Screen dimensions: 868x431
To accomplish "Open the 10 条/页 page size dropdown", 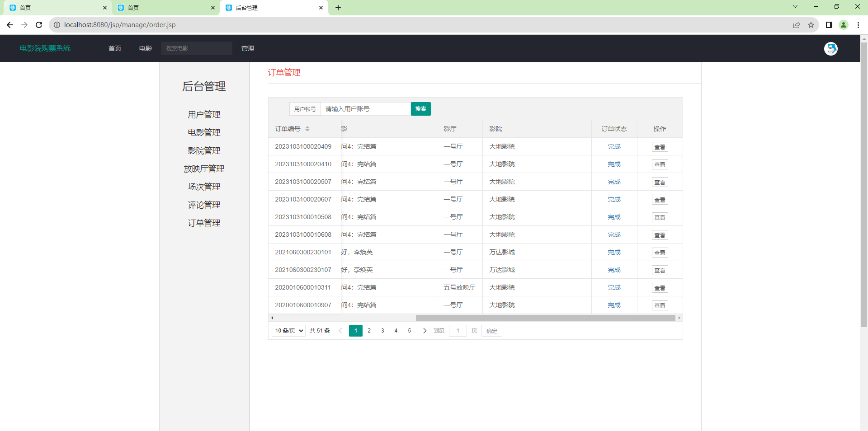I will coord(288,331).
